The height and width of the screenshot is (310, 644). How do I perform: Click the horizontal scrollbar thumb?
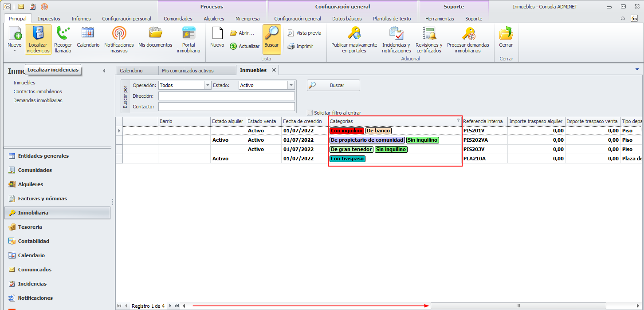(x=517, y=306)
